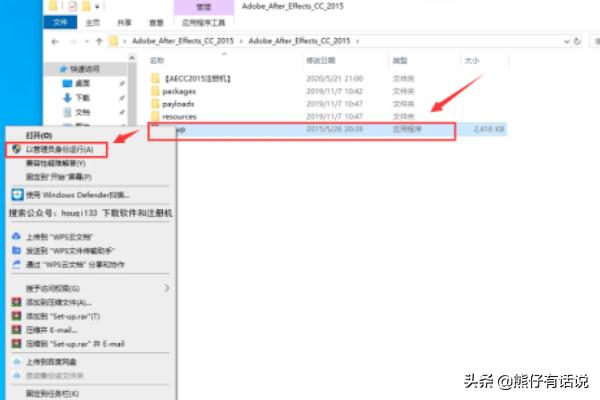600x400 pixels.
Task: Click the 下载 download arrow icon in the sidebar
Action: pos(67,98)
